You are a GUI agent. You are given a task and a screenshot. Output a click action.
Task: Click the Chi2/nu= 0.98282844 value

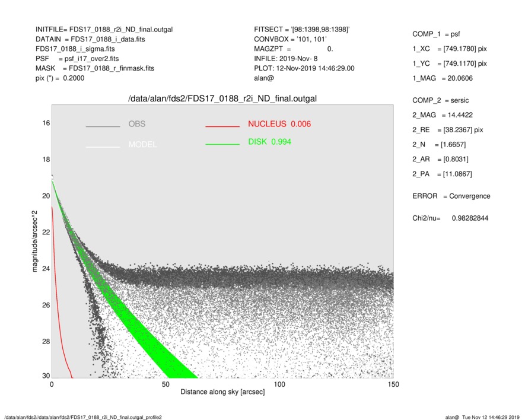450,218
